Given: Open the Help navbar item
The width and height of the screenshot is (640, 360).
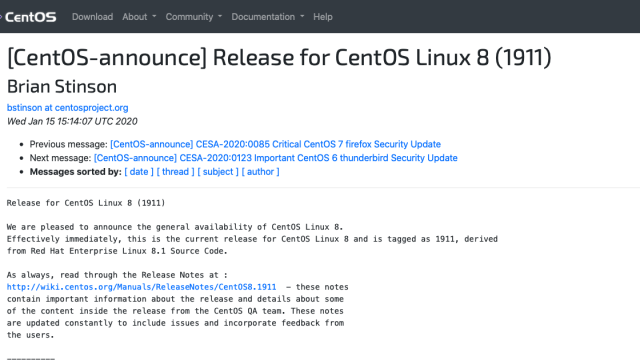Looking at the screenshot, I should tap(323, 17).
